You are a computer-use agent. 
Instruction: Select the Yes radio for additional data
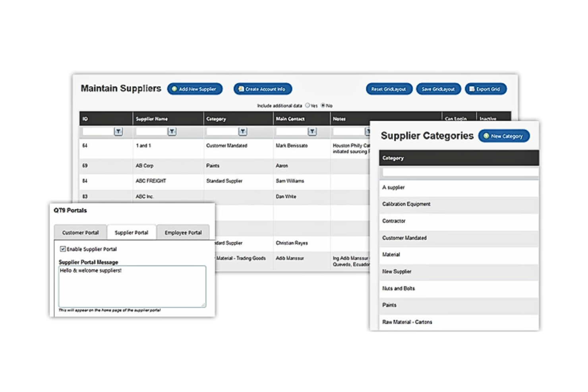click(x=308, y=105)
